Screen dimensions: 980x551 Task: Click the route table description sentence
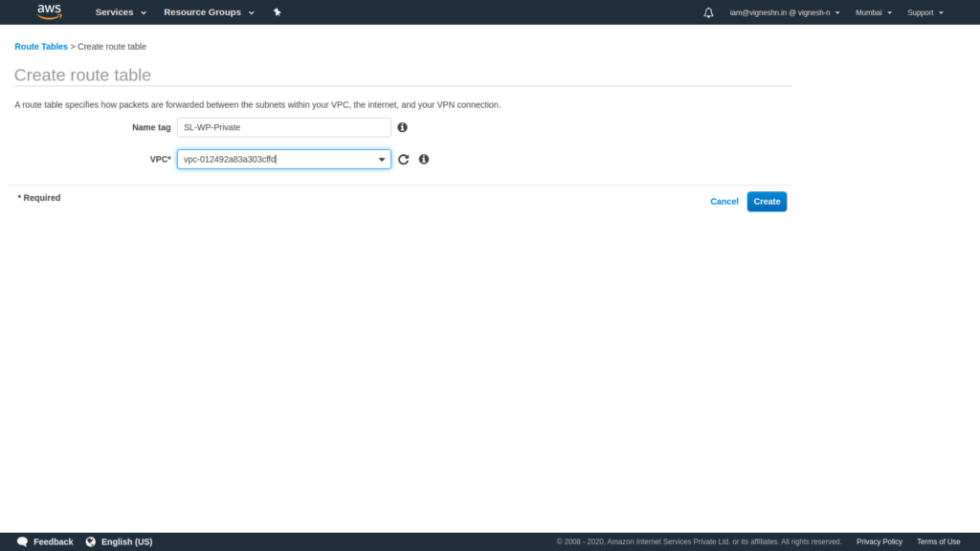[x=257, y=105]
